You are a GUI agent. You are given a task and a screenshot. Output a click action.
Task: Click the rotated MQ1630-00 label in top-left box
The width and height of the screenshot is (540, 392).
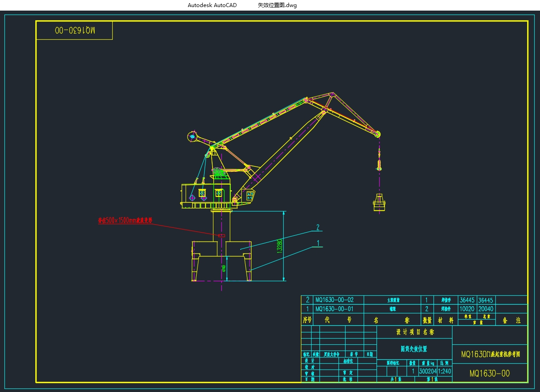click(74, 30)
